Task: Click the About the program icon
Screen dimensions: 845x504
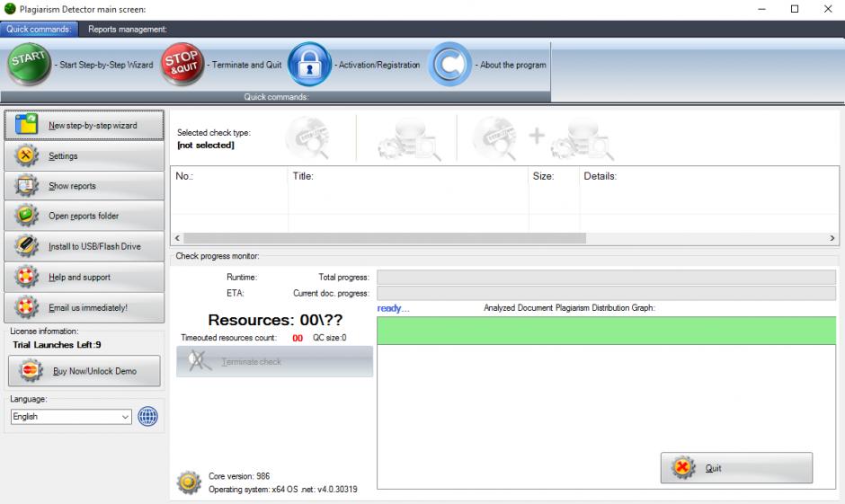Action: (450, 65)
